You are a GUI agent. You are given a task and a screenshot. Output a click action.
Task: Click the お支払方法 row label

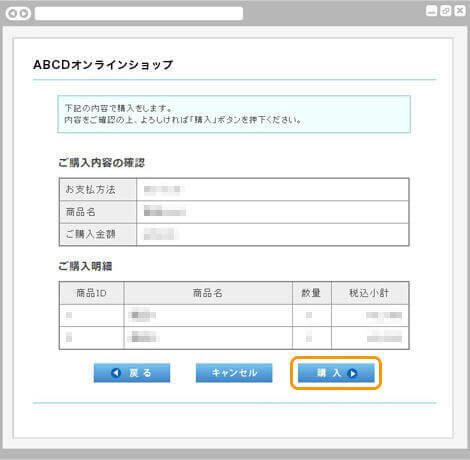90,189
